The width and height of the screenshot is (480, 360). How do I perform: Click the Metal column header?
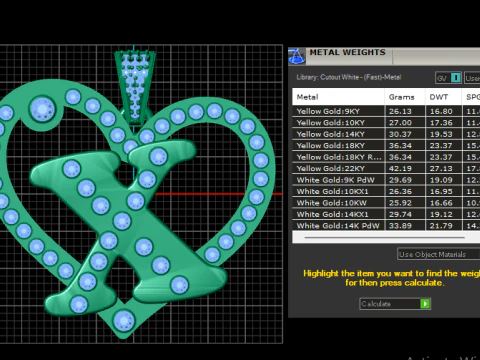pos(338,97)
